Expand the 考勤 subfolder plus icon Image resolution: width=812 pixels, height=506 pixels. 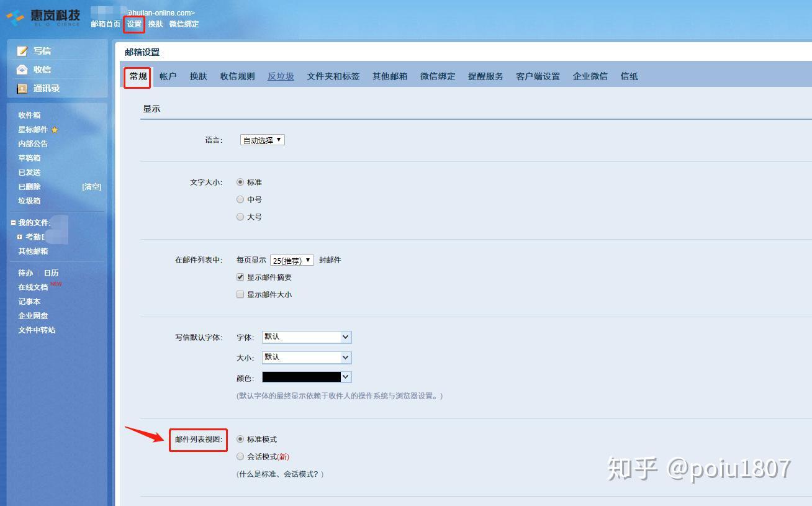(x=20, y=237)
